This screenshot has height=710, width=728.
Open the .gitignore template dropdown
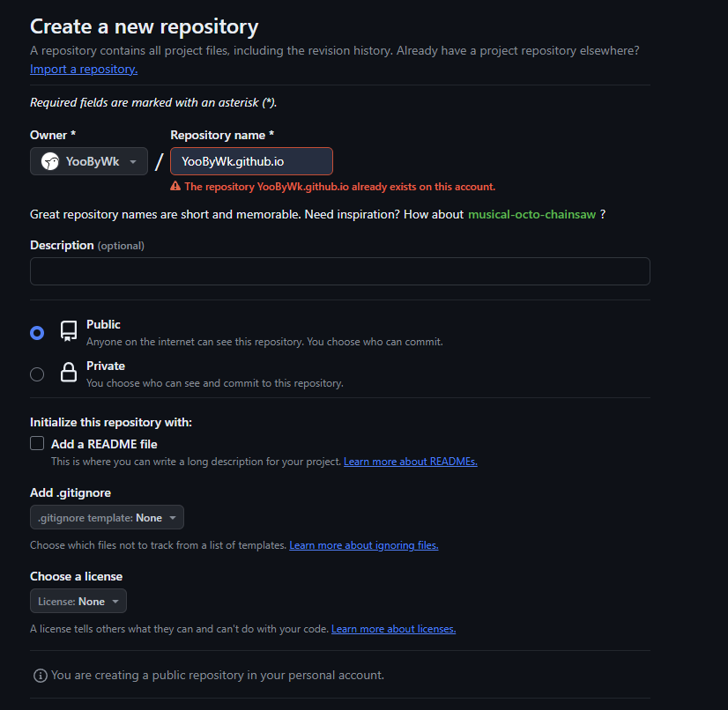(108, 517)
